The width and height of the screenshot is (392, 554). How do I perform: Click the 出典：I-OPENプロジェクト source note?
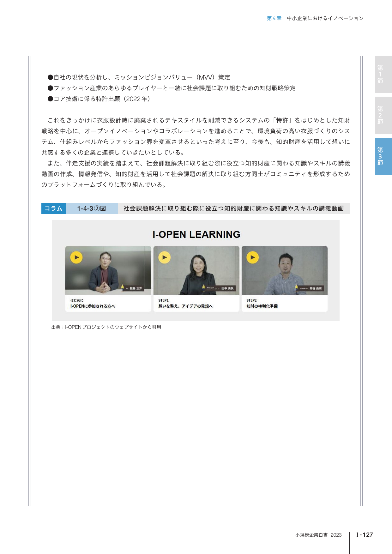click(106, 327)
